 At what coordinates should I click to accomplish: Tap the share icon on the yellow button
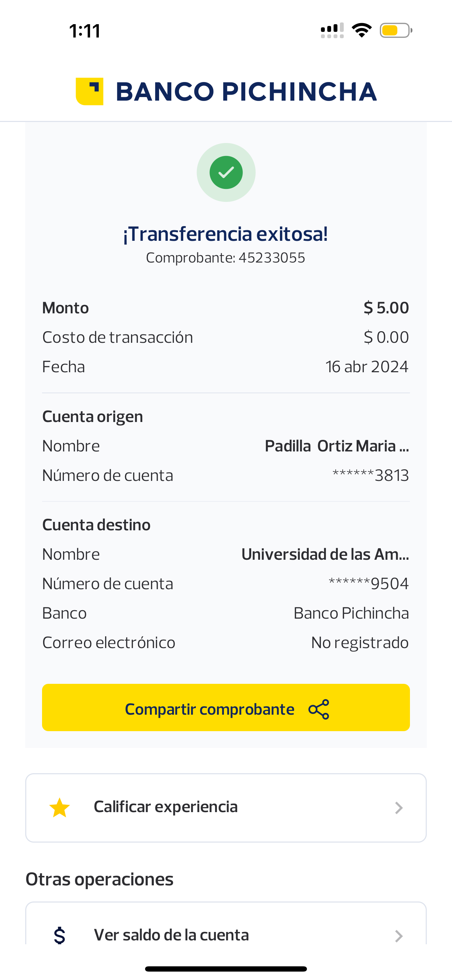[x=319, y=709]
